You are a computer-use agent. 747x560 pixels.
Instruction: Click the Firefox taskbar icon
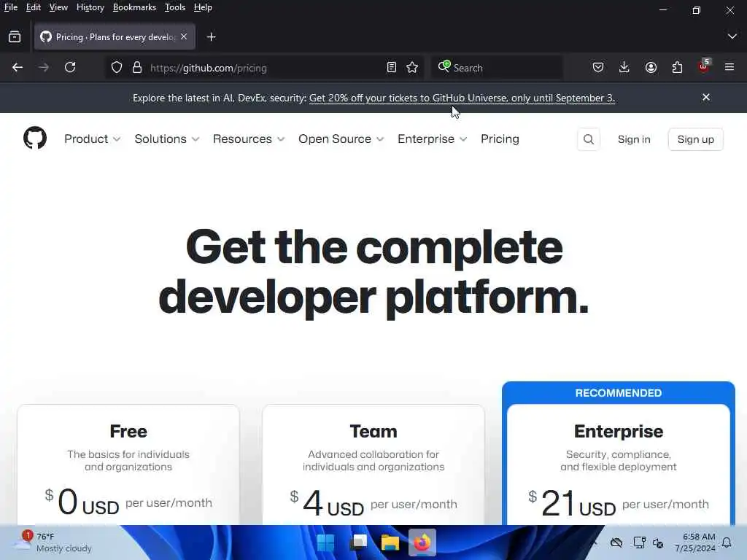[x=422, y=542]
